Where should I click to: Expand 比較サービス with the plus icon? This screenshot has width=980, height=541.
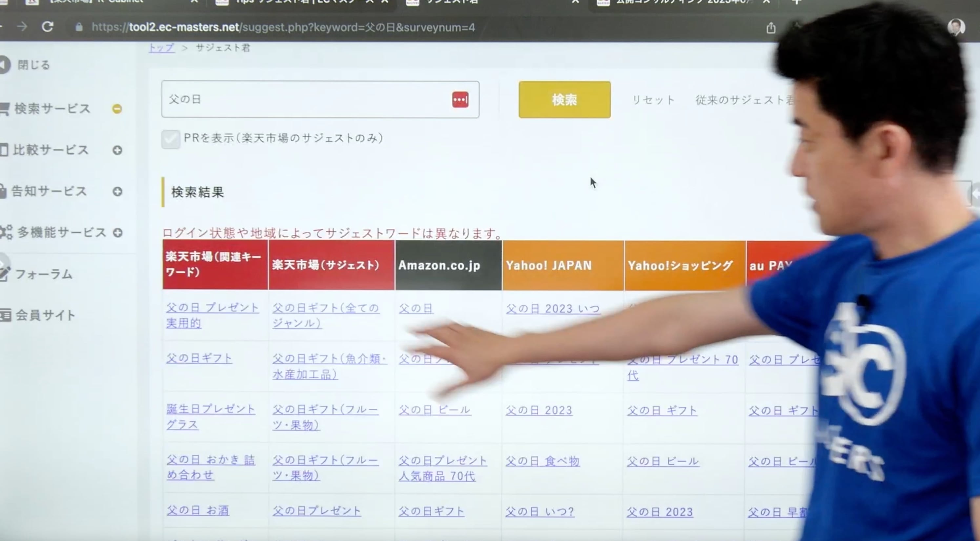point(117,150)
